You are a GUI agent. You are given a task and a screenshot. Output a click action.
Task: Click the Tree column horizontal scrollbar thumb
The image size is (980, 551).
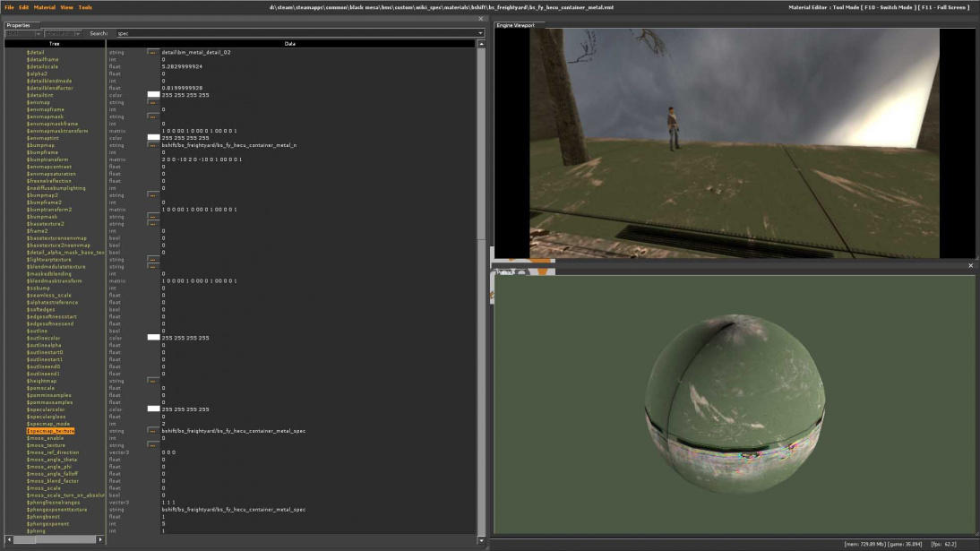[x=24, y=539]
